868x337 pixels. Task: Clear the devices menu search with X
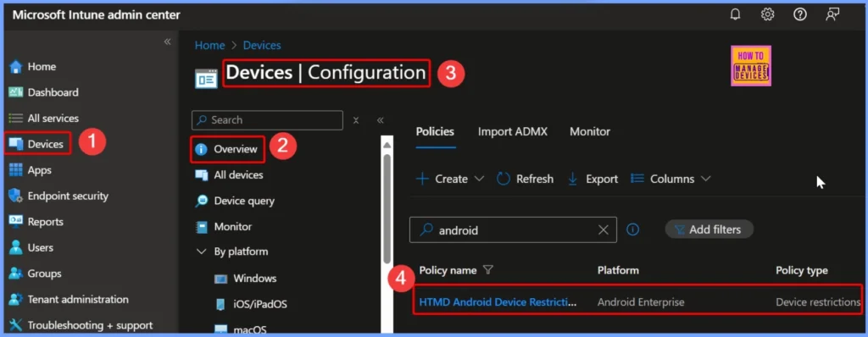point(357,120)
